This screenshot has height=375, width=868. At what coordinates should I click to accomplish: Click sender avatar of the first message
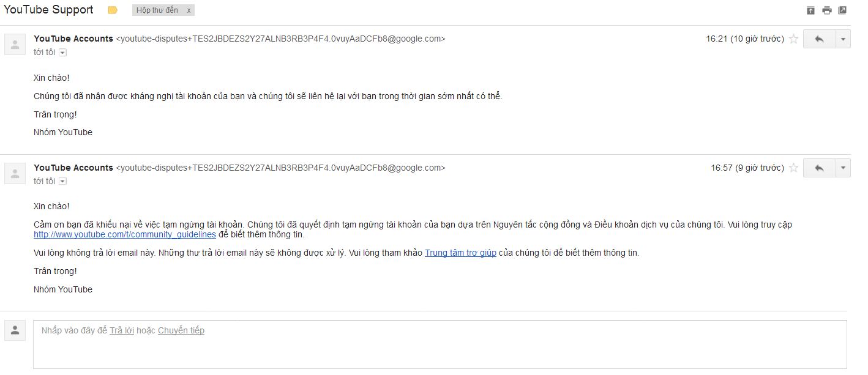coord(15,44)
